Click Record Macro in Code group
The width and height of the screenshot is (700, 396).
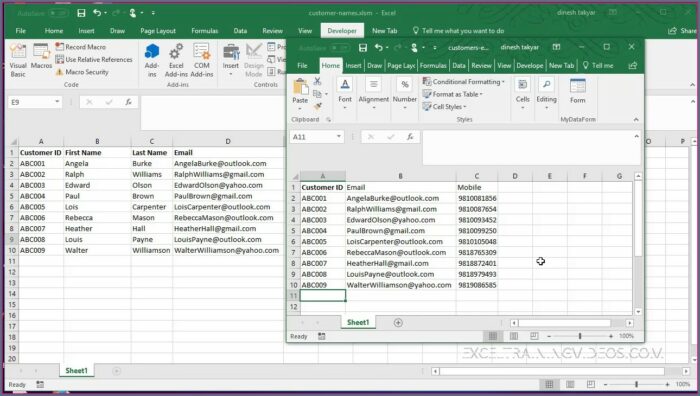pos(80,47)
